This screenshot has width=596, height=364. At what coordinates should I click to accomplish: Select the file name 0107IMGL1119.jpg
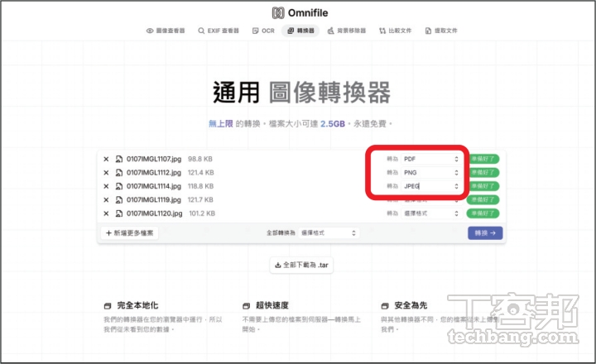(154, 200)
